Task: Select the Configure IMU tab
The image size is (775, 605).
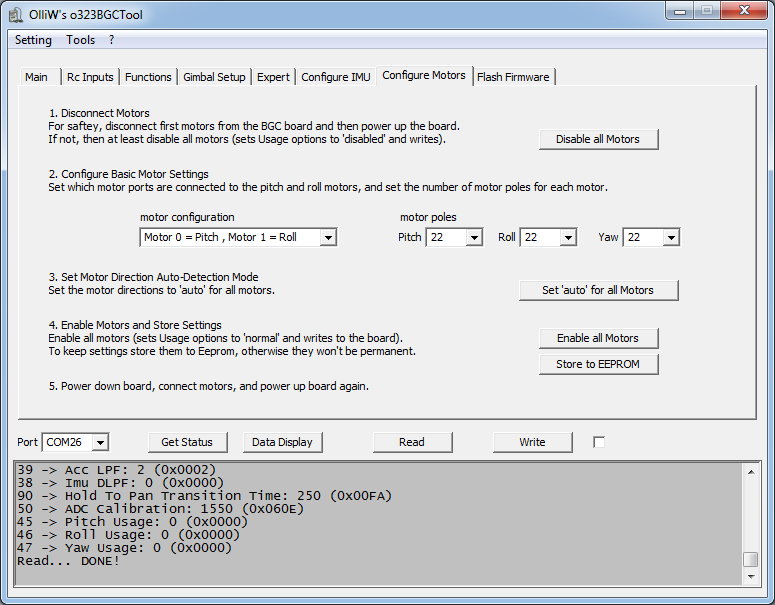Action: (x=335, y=77)
